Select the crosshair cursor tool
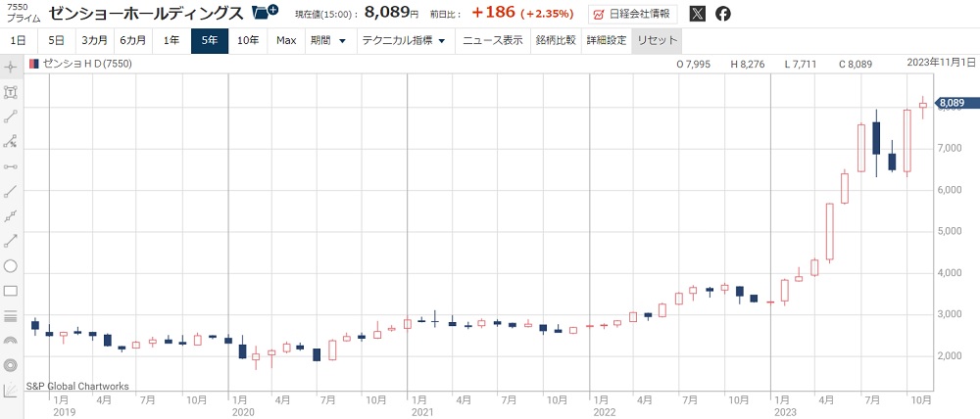 click(10, 67)
